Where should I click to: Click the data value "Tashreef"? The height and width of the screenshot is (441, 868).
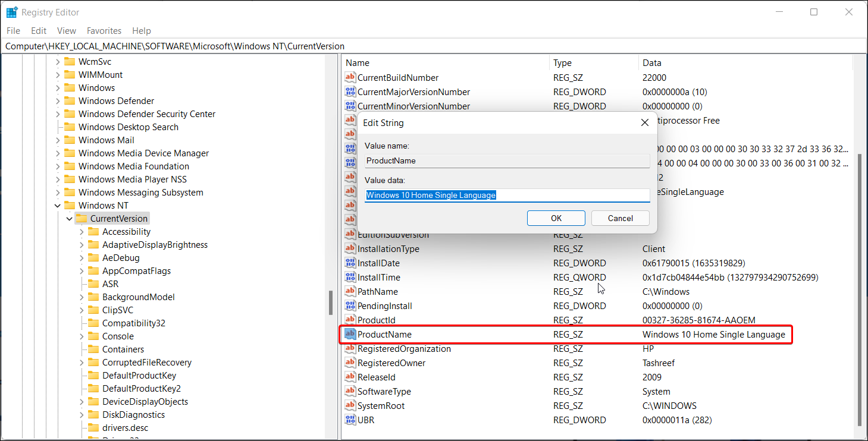(659, 363)
